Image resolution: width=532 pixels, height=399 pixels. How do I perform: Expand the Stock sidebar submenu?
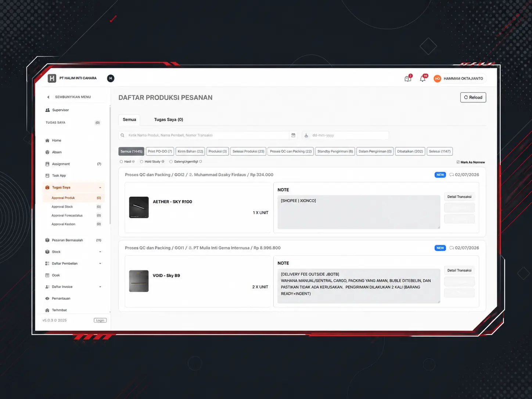100,252
